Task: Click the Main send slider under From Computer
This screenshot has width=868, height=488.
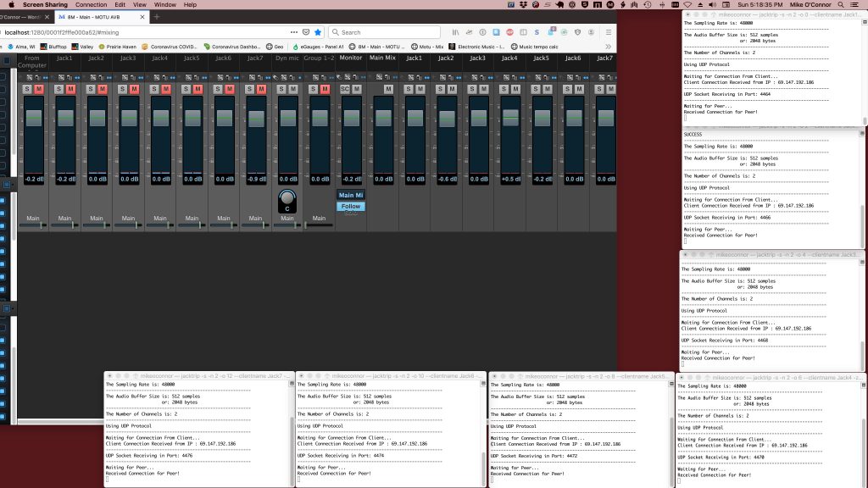Action: click(33, 225)
